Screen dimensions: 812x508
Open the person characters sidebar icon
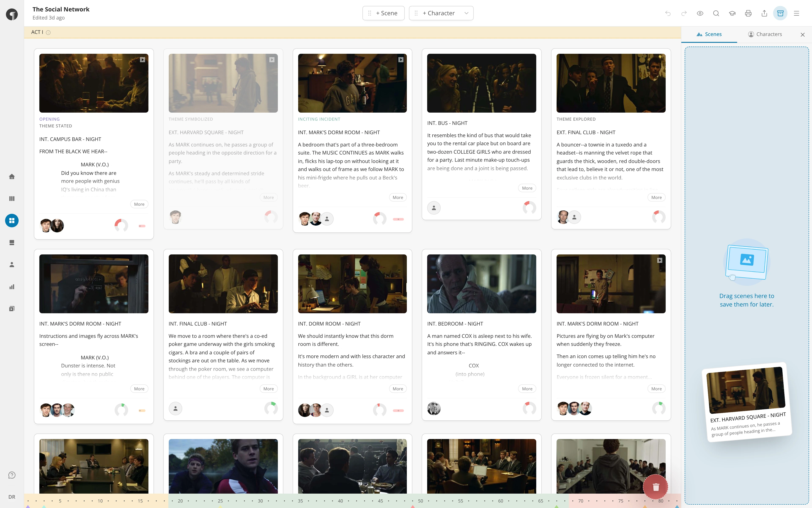click(x=12, y=265)
